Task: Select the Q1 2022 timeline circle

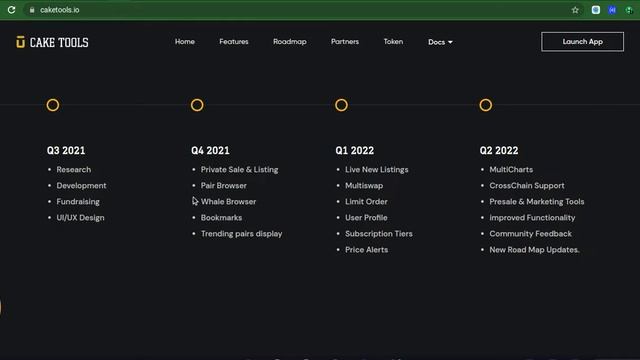Action: [341, 105]
